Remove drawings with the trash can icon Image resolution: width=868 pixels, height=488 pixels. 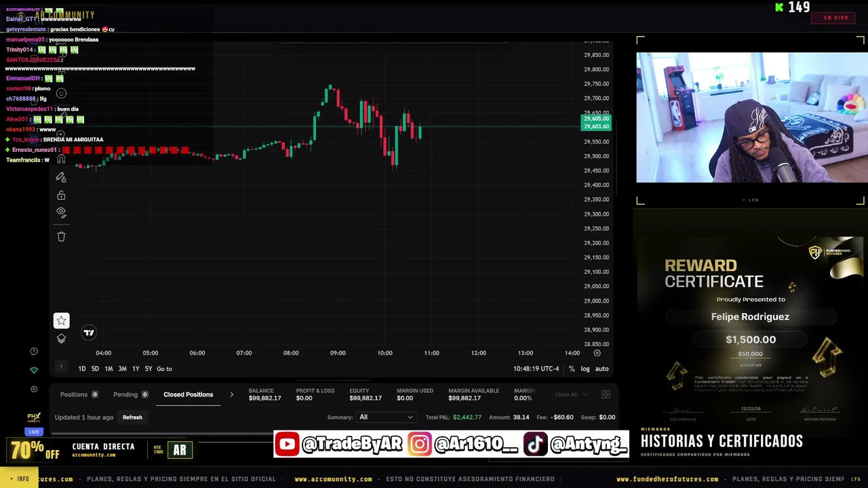61,237
